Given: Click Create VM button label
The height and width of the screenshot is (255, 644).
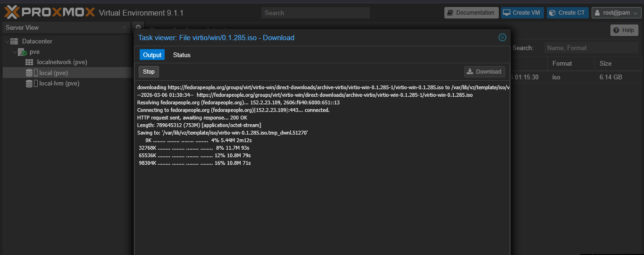Looking at the screenshot, I should [x=527, y=13].
